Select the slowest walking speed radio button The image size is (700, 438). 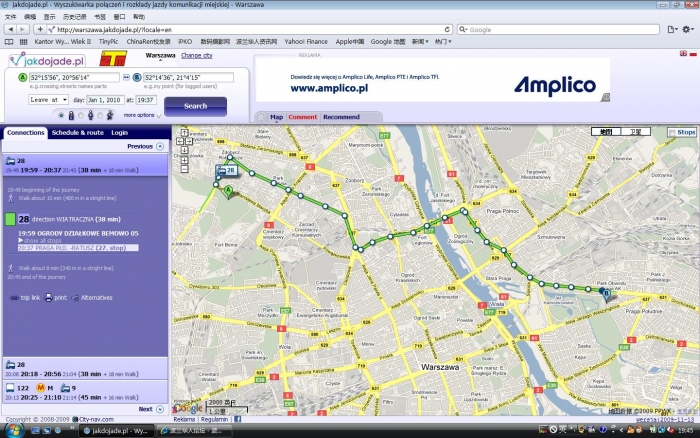pos(61,115)
